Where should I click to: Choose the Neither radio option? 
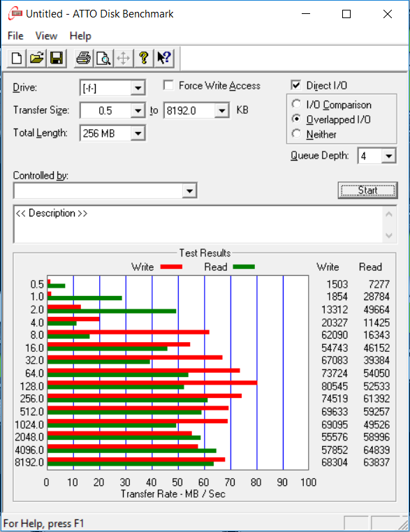(x=296, y=133)
